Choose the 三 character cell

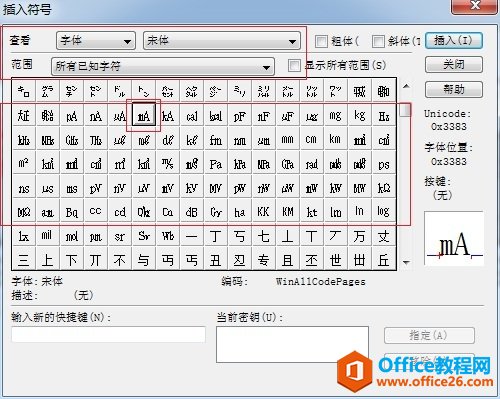click(x=24, y=258)
